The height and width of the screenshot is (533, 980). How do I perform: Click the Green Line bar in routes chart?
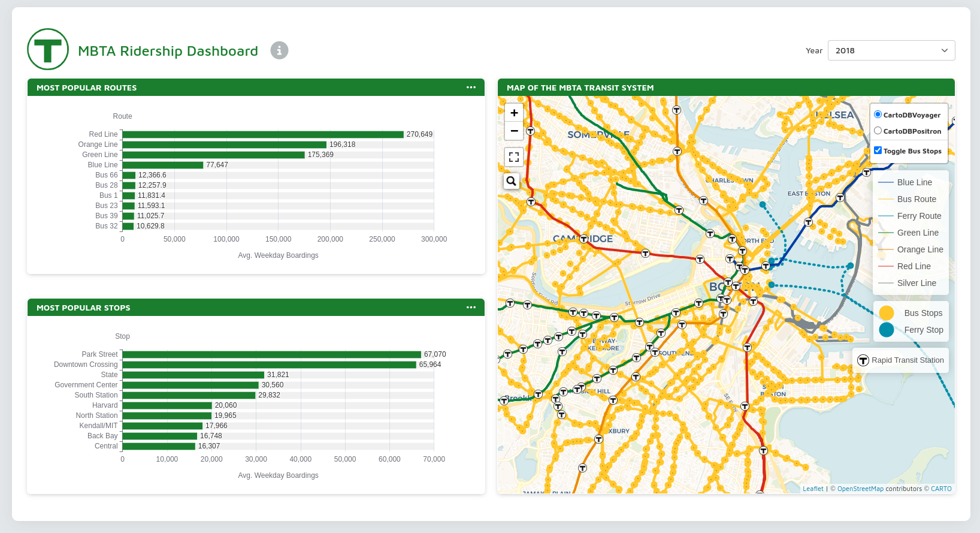pos(214,155)
